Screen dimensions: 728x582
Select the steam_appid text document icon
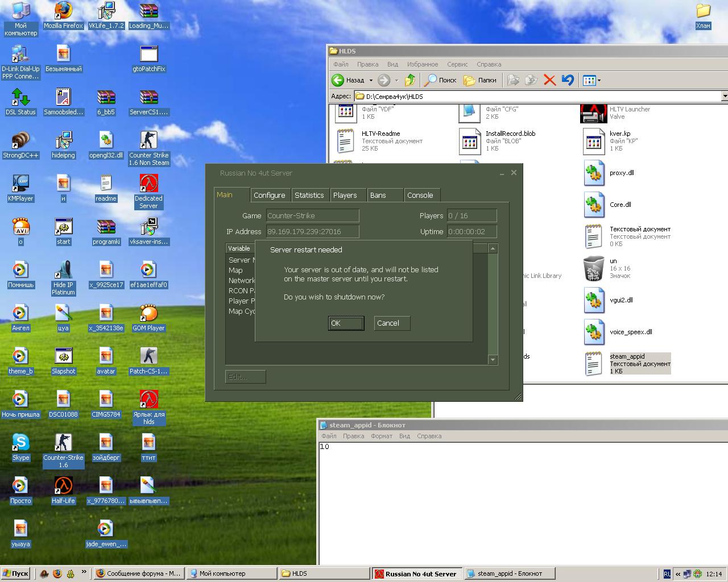pyautogui.click(x=594, y=364)
